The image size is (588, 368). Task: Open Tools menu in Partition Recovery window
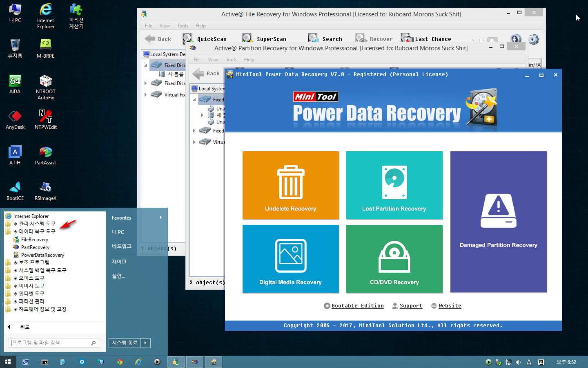click(x=231, y=60)
